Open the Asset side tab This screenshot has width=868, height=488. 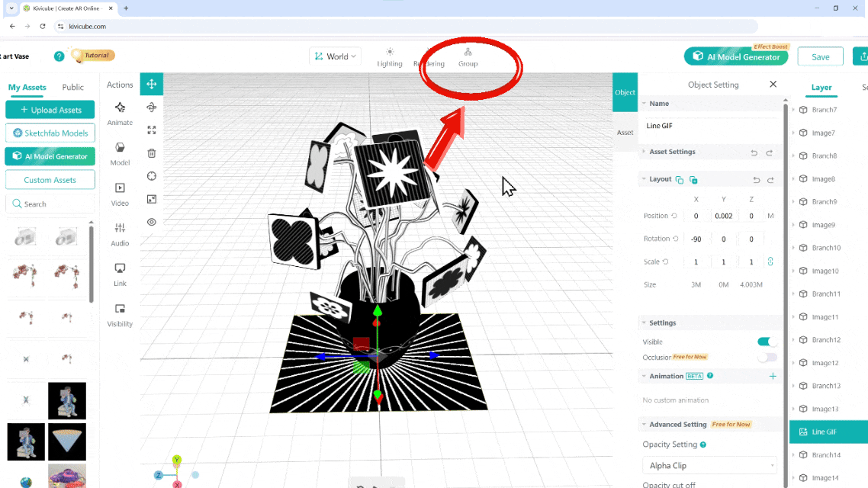pyautogui.click(x=625, y=132)
